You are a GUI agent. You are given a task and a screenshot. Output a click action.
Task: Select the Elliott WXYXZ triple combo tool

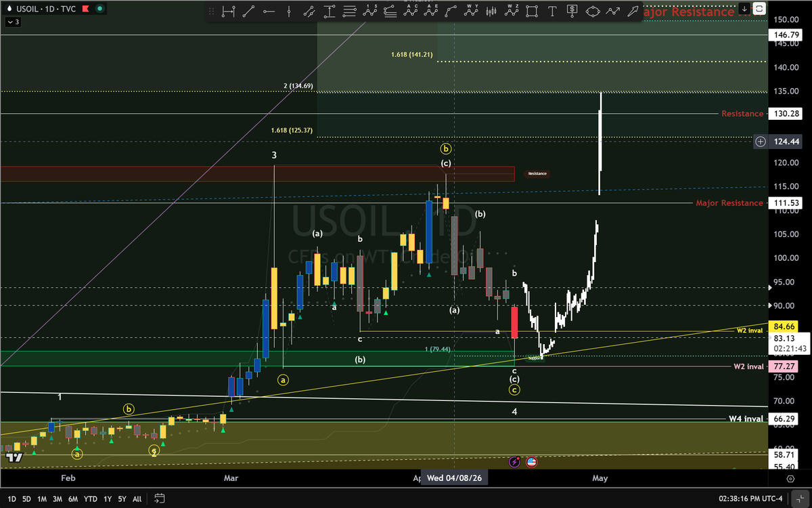(x=512, y=12)
